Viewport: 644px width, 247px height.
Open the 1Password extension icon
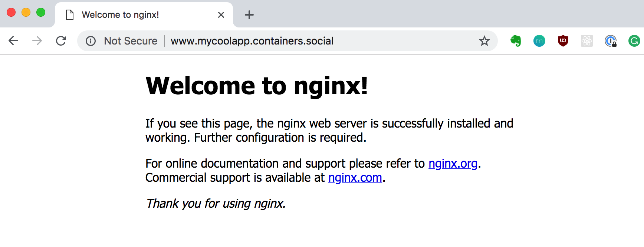611,41
